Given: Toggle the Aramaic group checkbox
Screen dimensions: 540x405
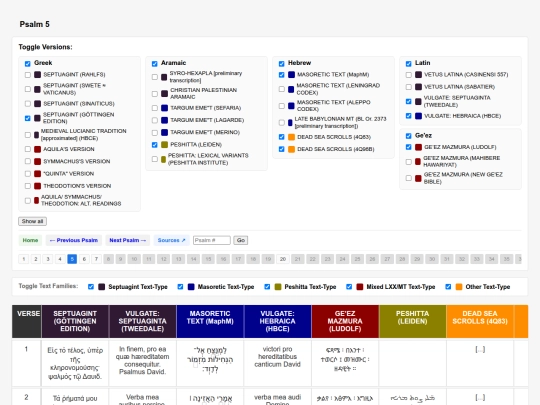Looking at the screenshot, I should (x=155, y=64).
